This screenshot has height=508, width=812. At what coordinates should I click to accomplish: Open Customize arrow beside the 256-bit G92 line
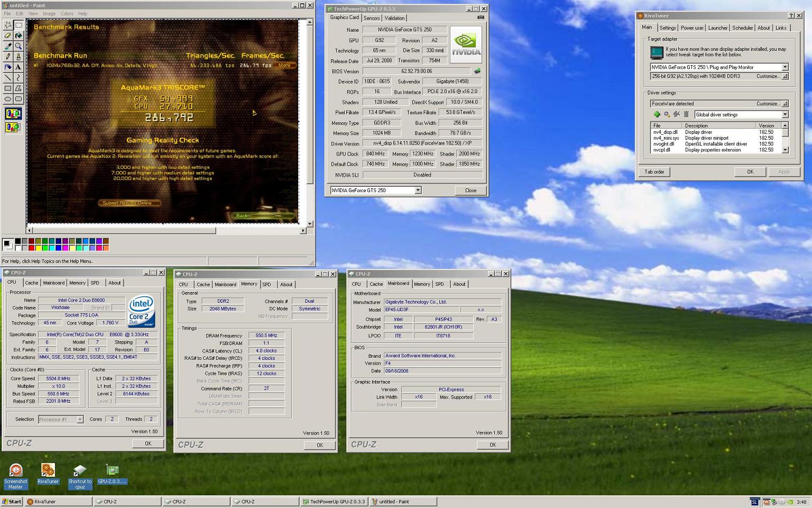pos(785,76)
